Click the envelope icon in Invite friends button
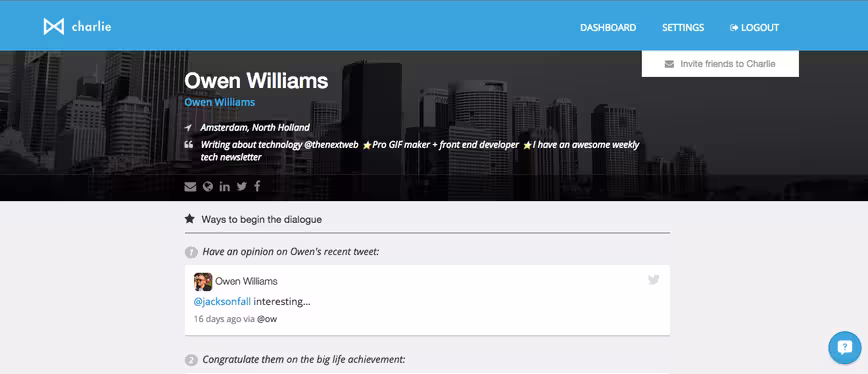The image size is (868, 374). (x=669, y=64)
